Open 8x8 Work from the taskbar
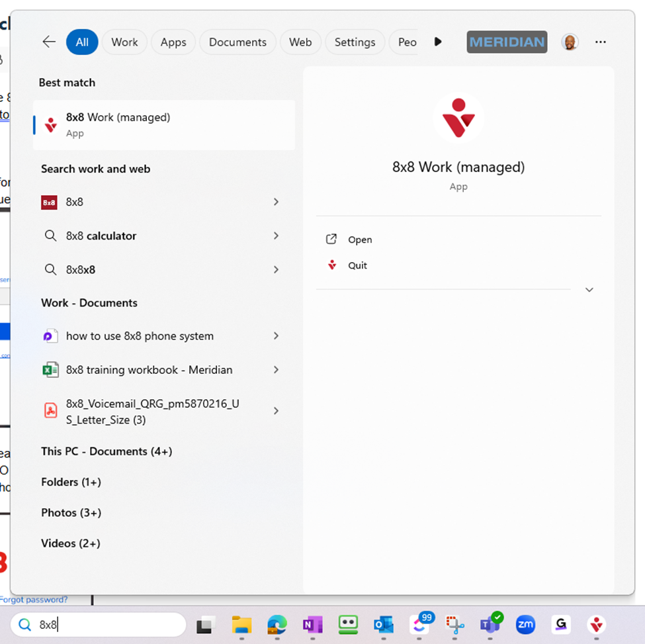Screen dimensions: 645x644 [x=597, y=625]
